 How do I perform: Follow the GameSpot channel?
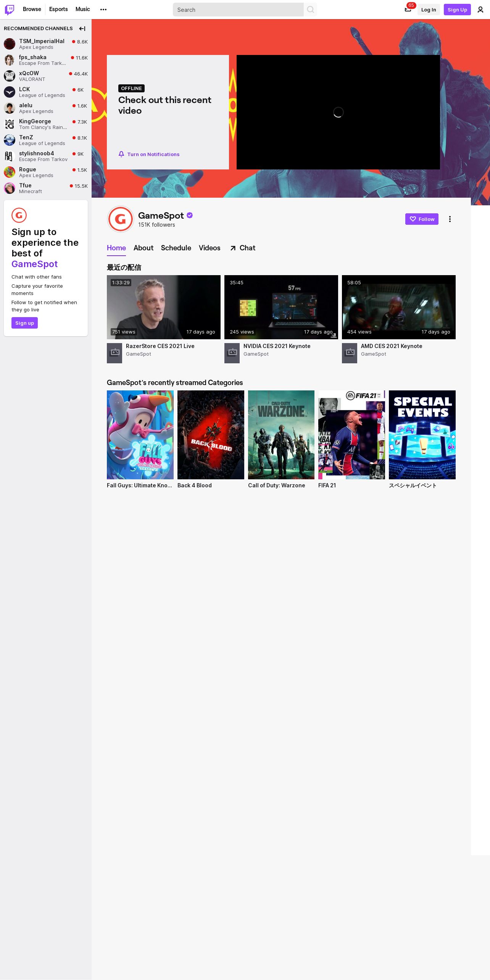click(422, 219)
